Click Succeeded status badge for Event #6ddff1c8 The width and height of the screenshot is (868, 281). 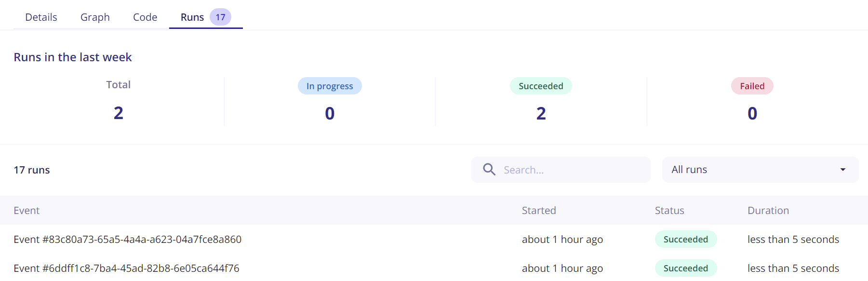pos(685,268)
